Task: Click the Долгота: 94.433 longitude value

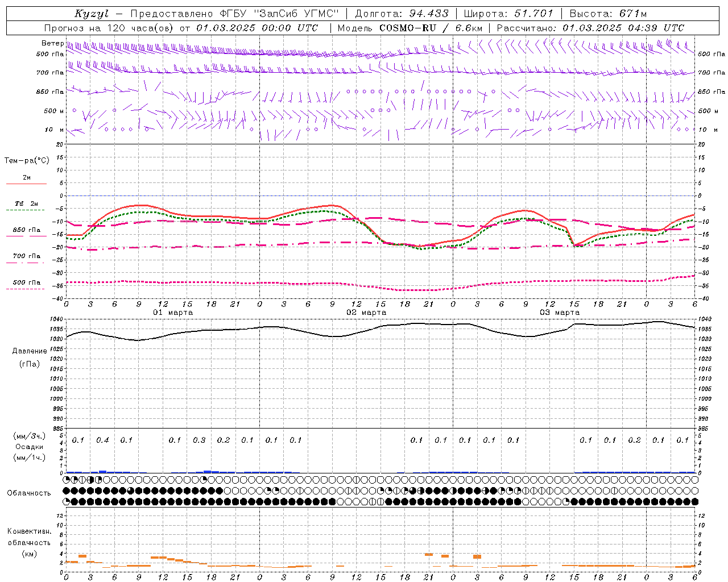Action: pos(402,14)
